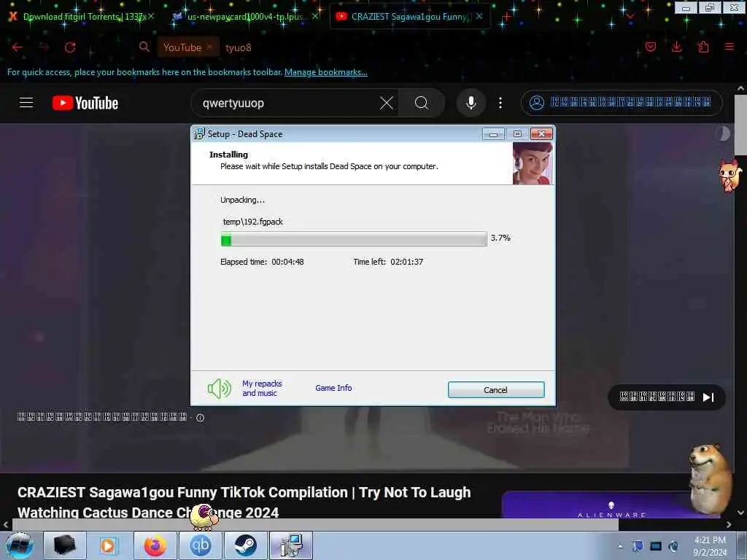The height and width of the screenshot is (560, 747).
Task: Remove the YouTube search tag in address bar
Action: point(209,47)
